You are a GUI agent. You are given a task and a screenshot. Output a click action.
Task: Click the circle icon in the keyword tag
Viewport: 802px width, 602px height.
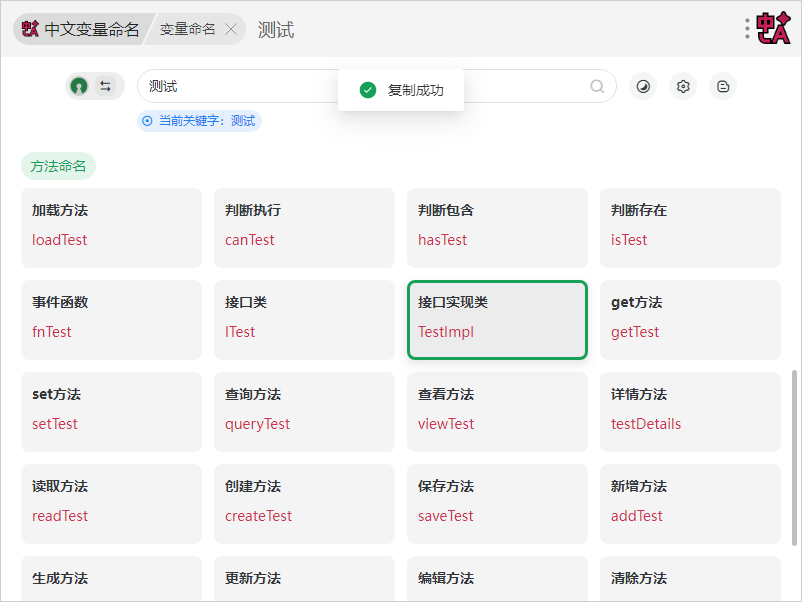click(x=147, y=121)
